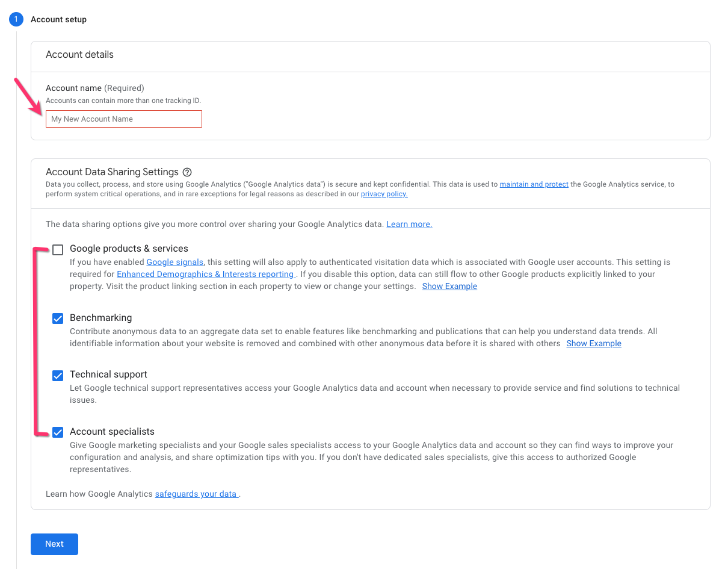
Task: Uncheck the Technical support checkbox
Action: 58,376
